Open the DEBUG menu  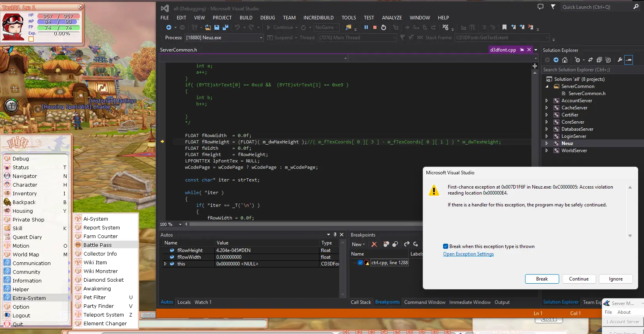pos(268,17)
